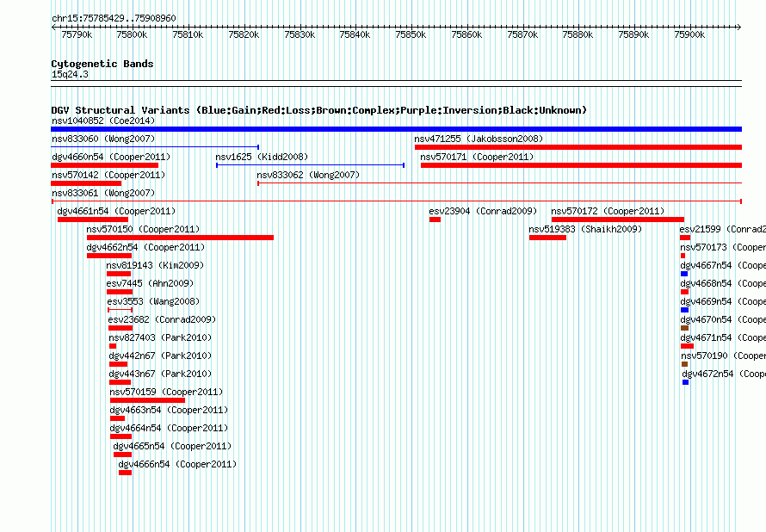The width and height of the screenshot is (766, 532).
Task: Select esv3553 (Wang2008) label
Action: coord(153,301)
